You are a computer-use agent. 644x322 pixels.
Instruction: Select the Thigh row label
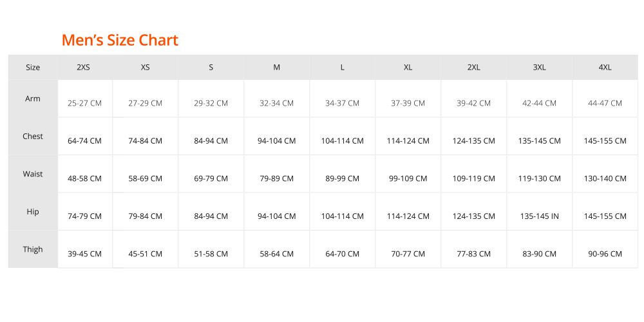point(33,249)
